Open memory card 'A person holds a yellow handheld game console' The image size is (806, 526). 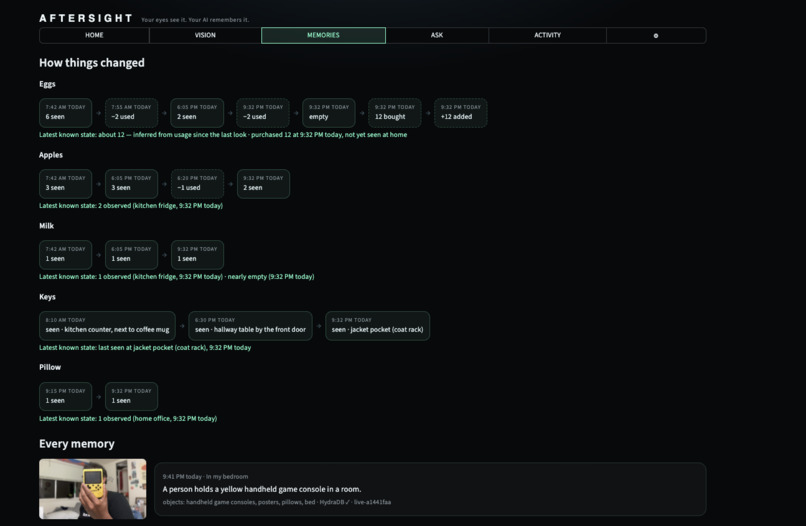tap(430, 489)
